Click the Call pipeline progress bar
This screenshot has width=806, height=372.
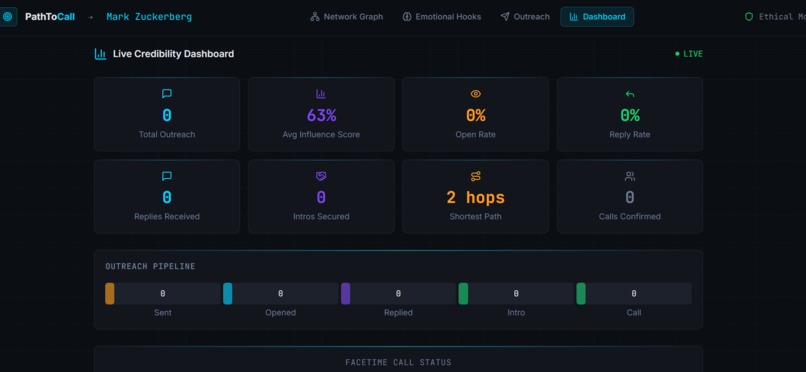tap(634, 293)
